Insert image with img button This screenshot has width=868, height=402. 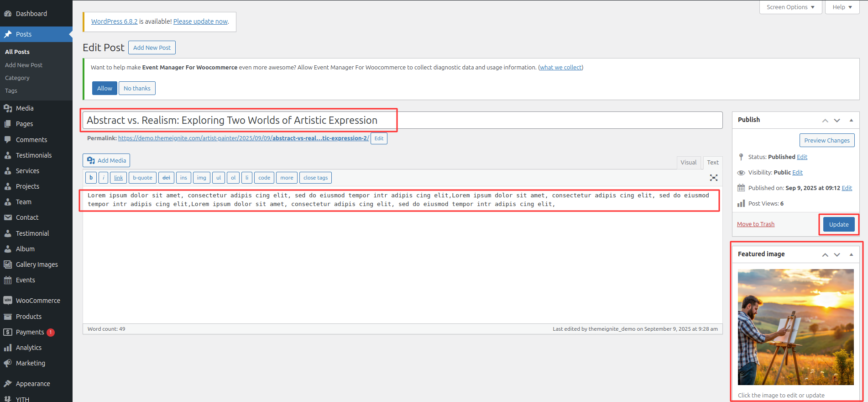pyautogui.click(x=202, y=178)
